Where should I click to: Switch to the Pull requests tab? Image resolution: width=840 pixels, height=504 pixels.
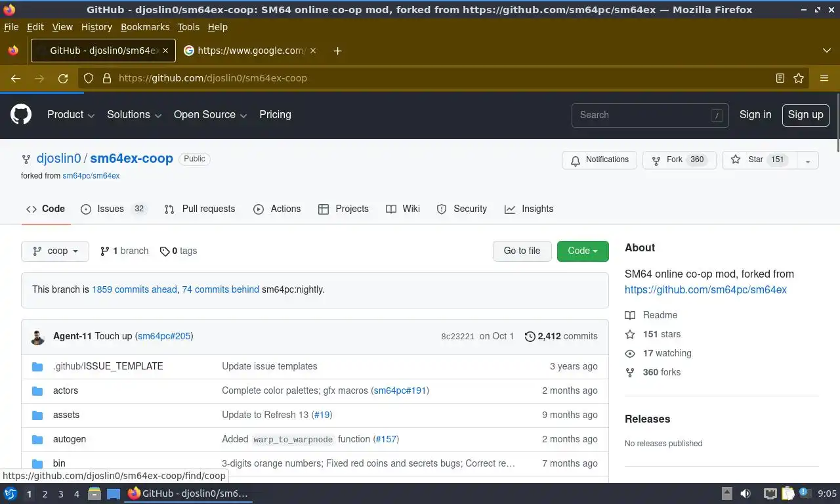click(x=199, y=209)
